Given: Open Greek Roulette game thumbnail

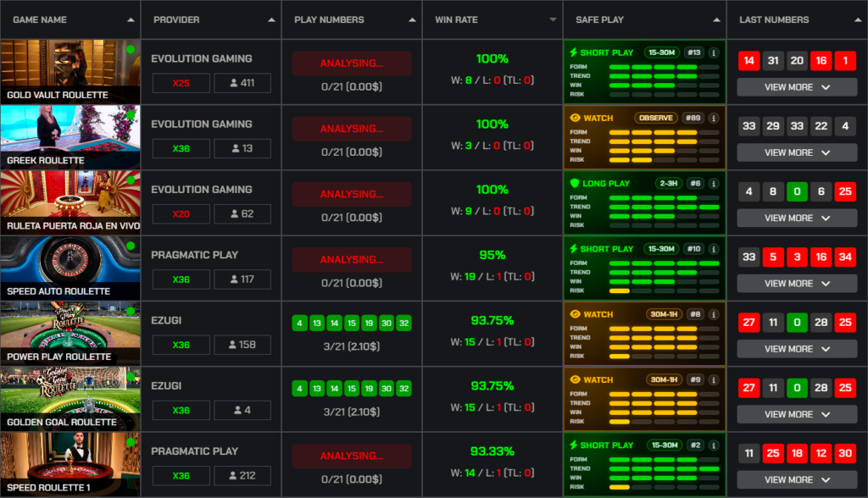Looking at the screenshot, I should pos(70,137).
